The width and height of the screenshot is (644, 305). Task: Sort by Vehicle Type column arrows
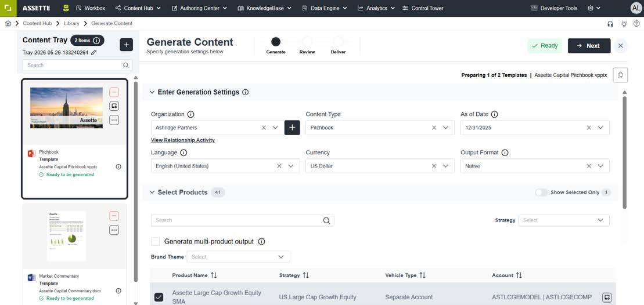click(x=422, y=275)
